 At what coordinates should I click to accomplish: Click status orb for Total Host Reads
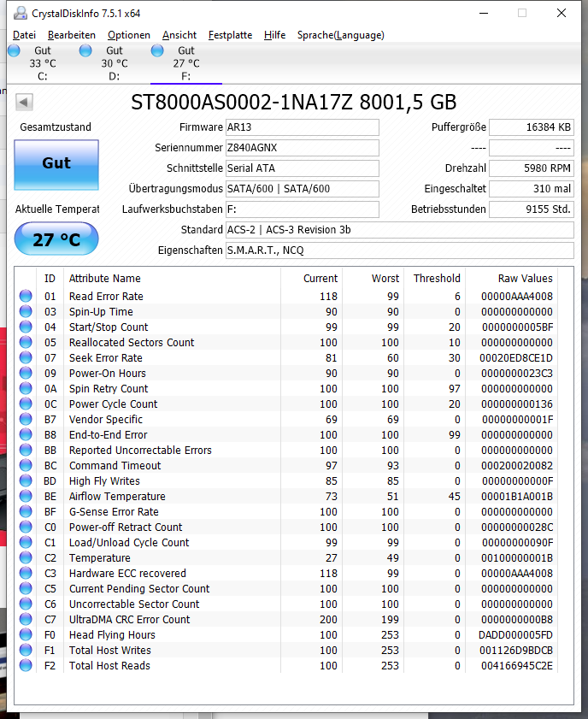(x=26, y=665)
